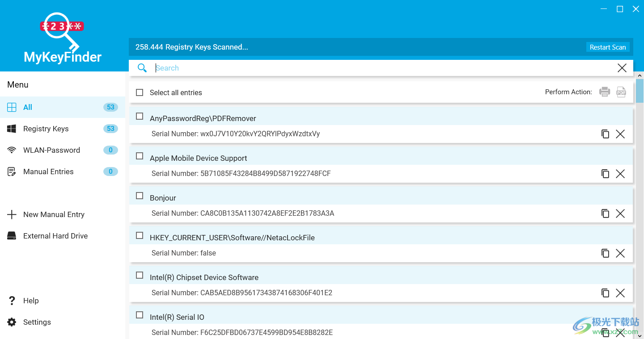Tick the Bonjour entry checkbox
The height and width of the screenshot is (339, 644).
(139, 195)
